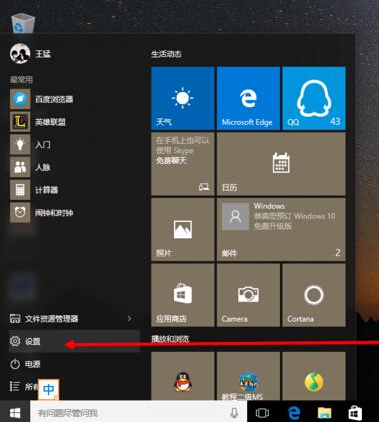Open File Explorer from the taskbar
Screen dimensions: 379x422
click(324, 413)
